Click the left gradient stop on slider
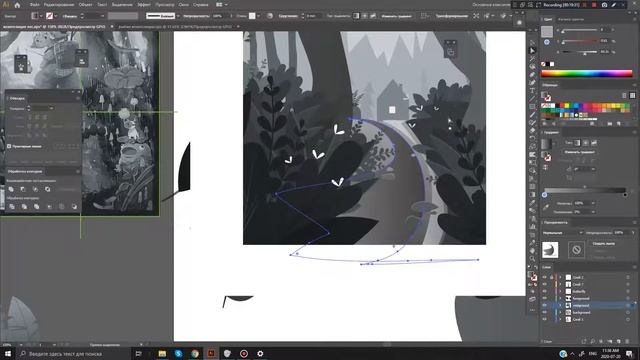Screen dimensions: 640x360 pyautogui.click(x=544, y=195)
